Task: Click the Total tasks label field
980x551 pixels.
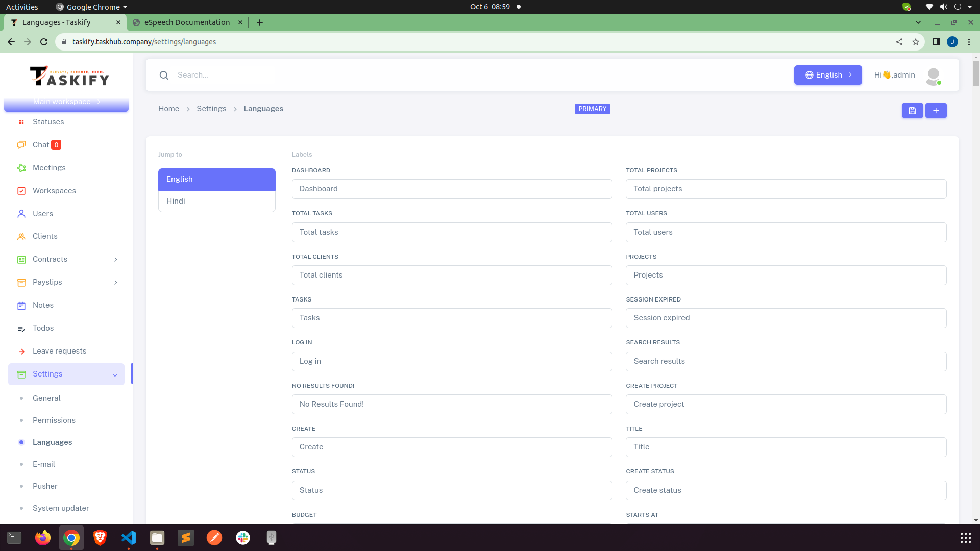Action: pos(451,232)
